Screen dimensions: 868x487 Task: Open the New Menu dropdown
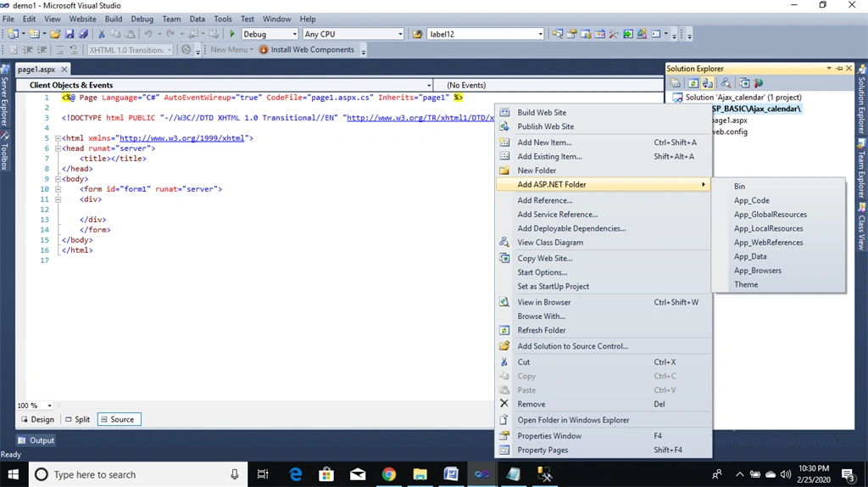tap(231, 50)
